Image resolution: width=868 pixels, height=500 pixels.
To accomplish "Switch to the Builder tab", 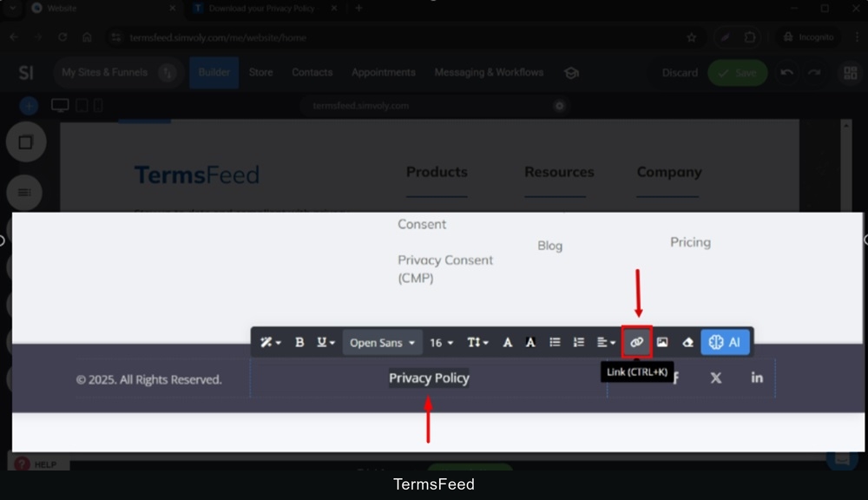I will 214,73.
